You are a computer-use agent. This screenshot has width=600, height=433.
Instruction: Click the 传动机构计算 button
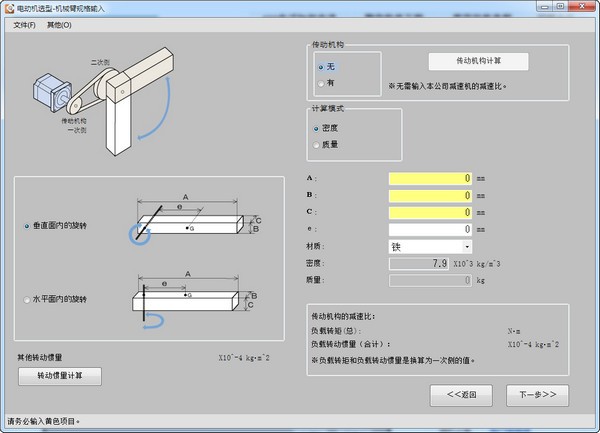click(x=478, y=61)
